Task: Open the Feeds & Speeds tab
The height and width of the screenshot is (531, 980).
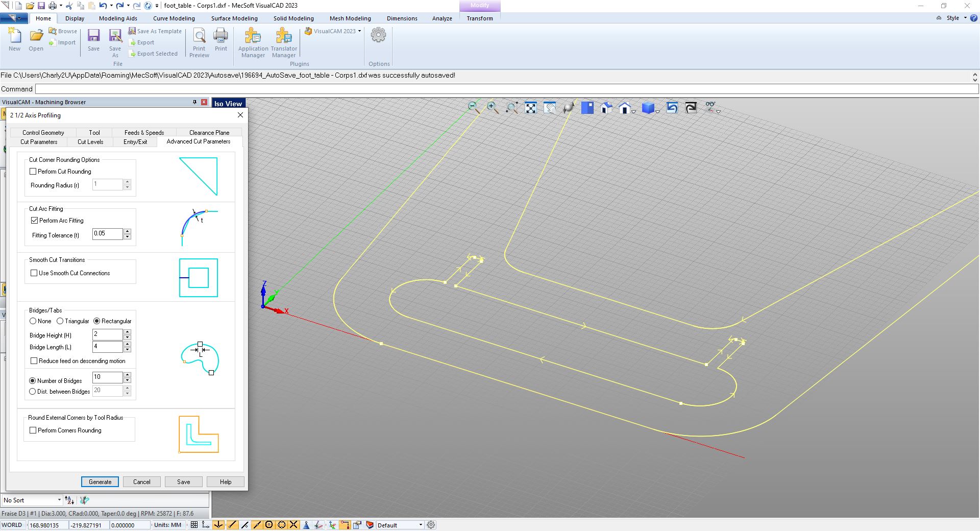Action: 144,132
